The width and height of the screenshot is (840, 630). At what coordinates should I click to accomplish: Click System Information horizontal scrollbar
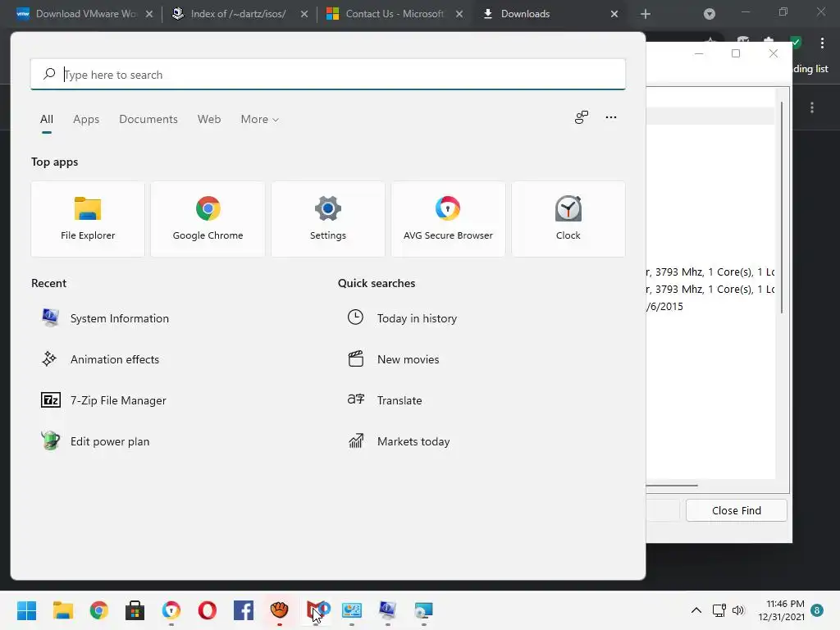(x=672, y=486)
